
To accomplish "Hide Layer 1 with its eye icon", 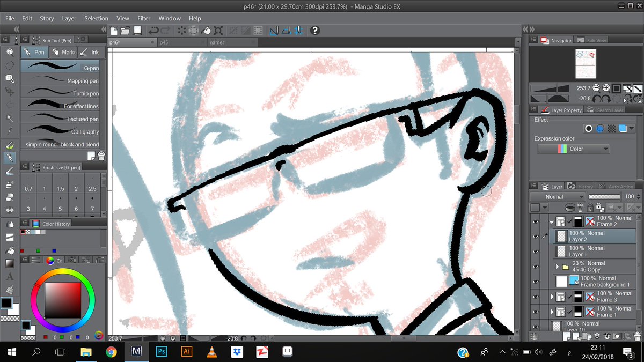I will [x=535, y=252].
